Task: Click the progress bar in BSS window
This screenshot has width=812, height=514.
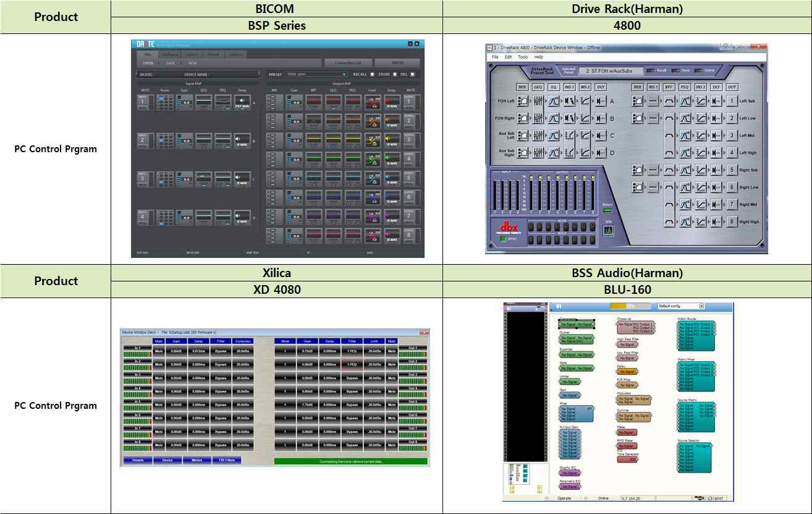Action: (630, 306)
